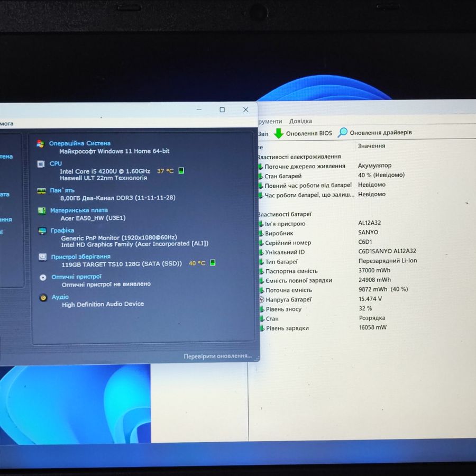Click the magnifier driver update icon

[342, 133]
